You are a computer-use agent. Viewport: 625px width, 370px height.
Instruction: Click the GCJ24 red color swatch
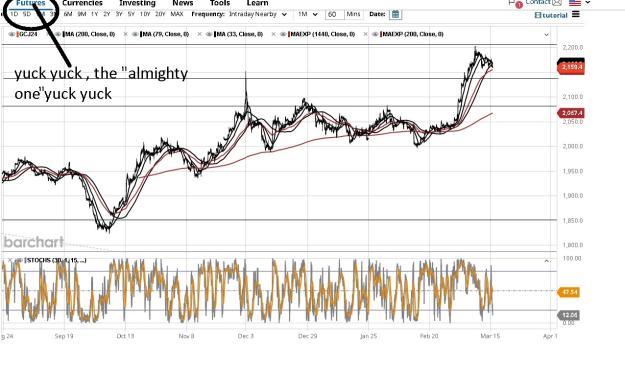[x=18, y=34]
